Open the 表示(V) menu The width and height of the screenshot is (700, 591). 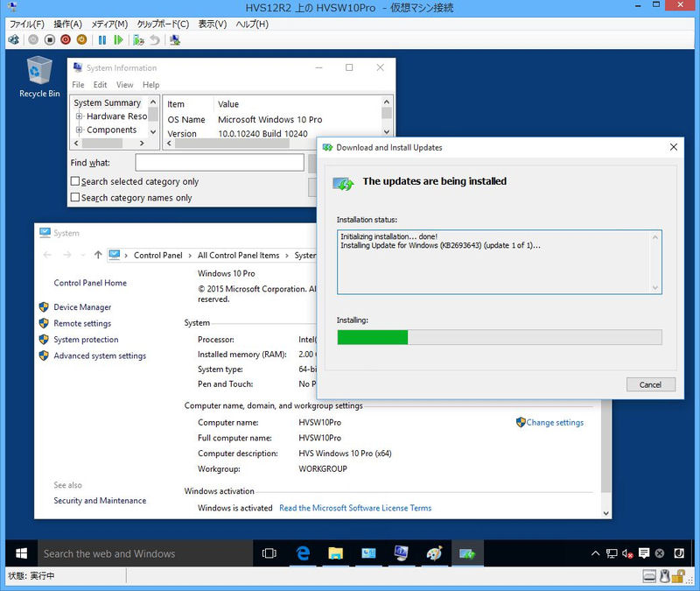pos(213,25)
